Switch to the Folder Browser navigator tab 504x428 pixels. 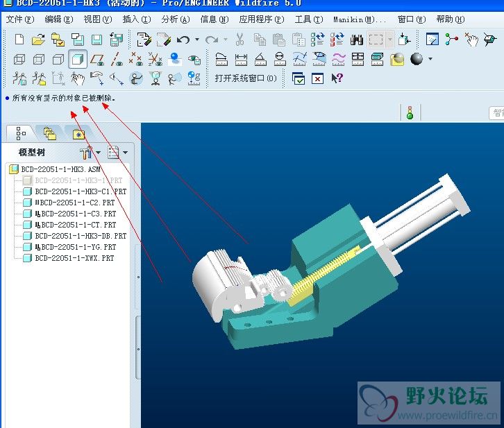click(x=49, y=134)
